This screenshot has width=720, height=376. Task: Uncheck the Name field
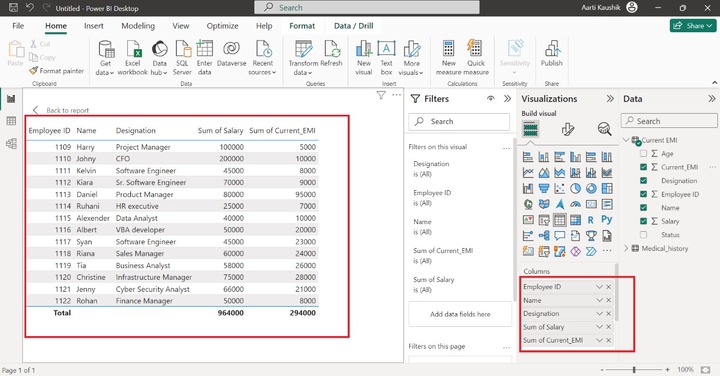[x=643, y=208]
